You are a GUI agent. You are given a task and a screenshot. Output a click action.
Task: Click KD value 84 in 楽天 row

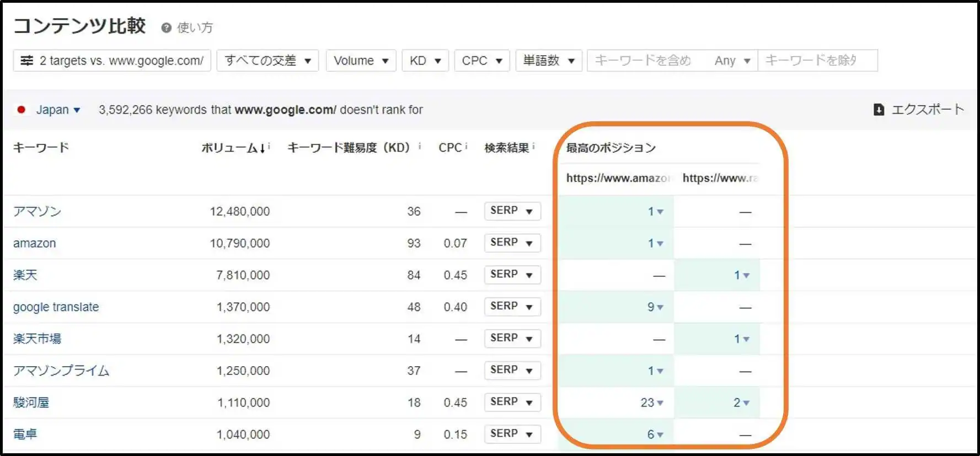[x=414, y=275]
